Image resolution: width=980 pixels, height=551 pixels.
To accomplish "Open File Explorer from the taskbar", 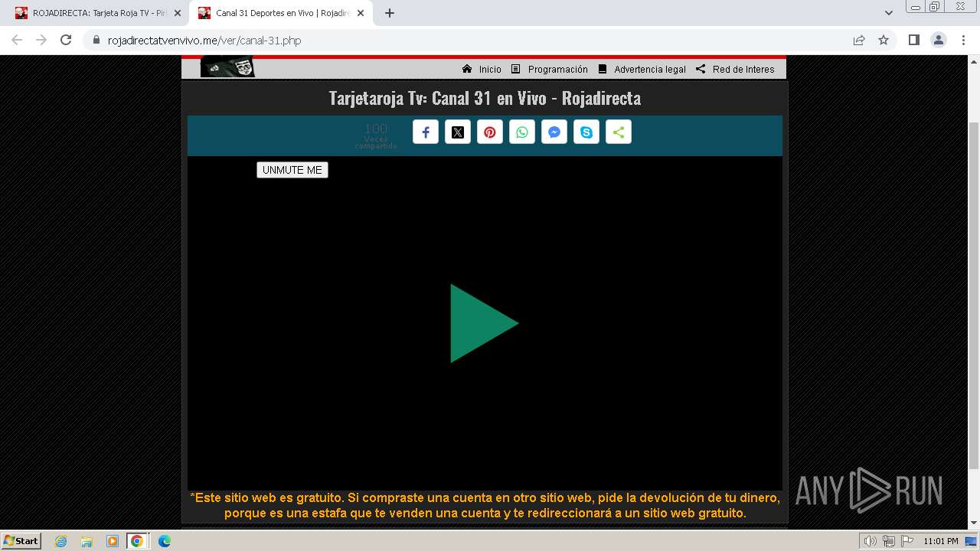I will pyautogui.click(x=87, y=541).
